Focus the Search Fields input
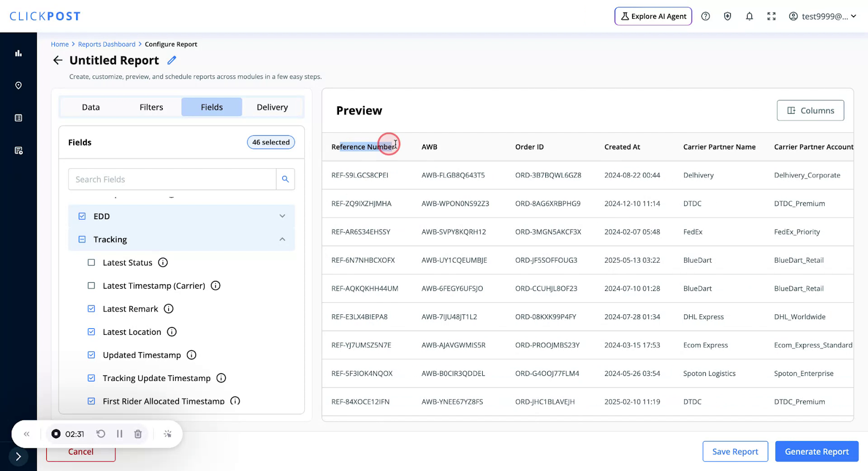The image size is (868, 471). 172,179
